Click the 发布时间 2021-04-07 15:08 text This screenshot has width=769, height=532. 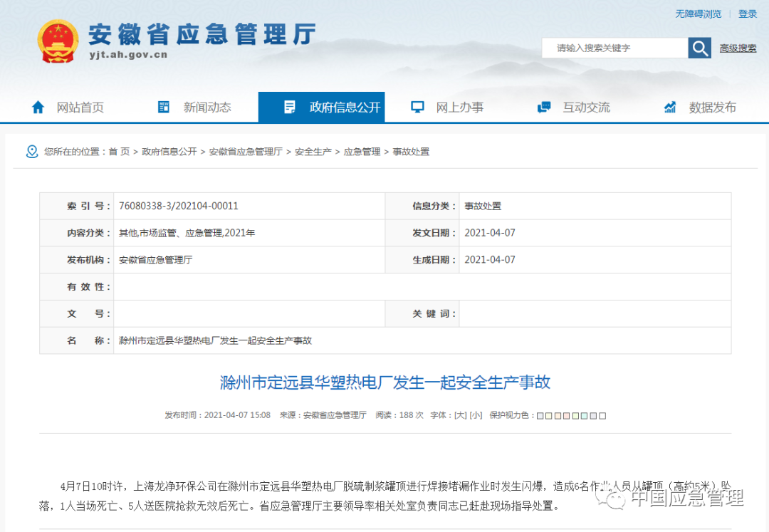click(218, 415)
